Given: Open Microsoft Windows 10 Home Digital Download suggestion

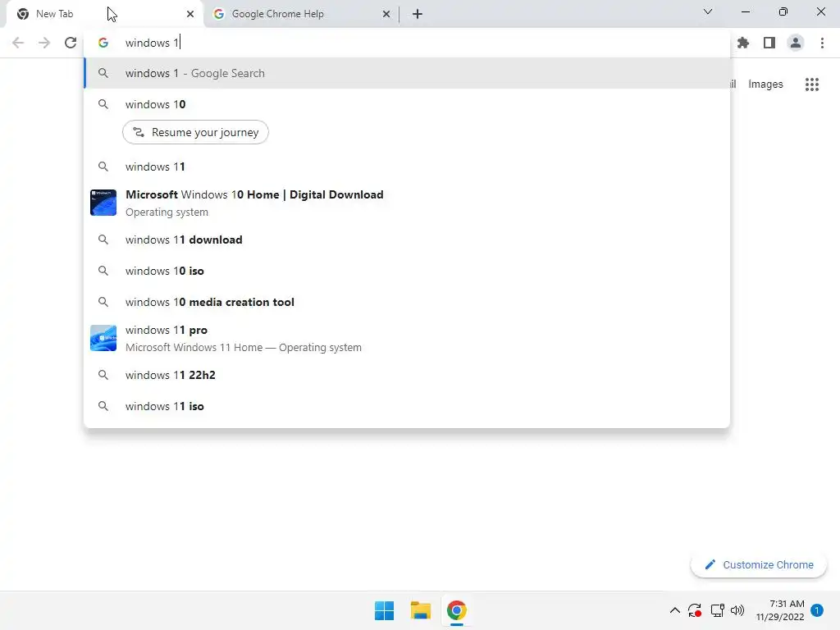Looking at the screenshot, I should (407, 203).
